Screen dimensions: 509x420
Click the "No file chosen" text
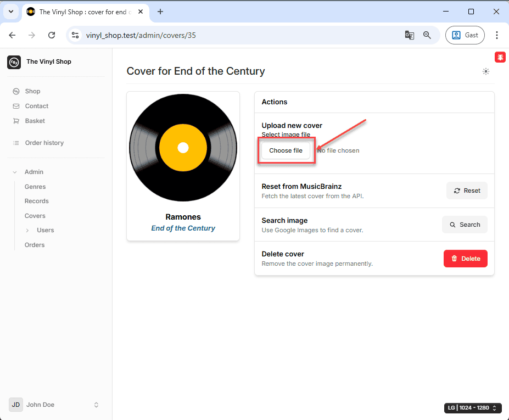coord(338,150)
